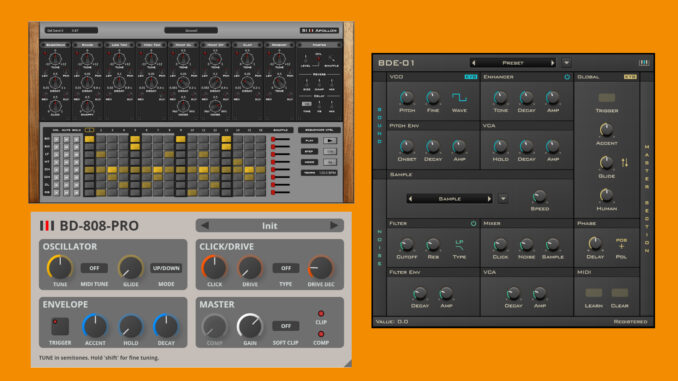Open the Sample dropdown arrow in BDE-01

(503, 199)
